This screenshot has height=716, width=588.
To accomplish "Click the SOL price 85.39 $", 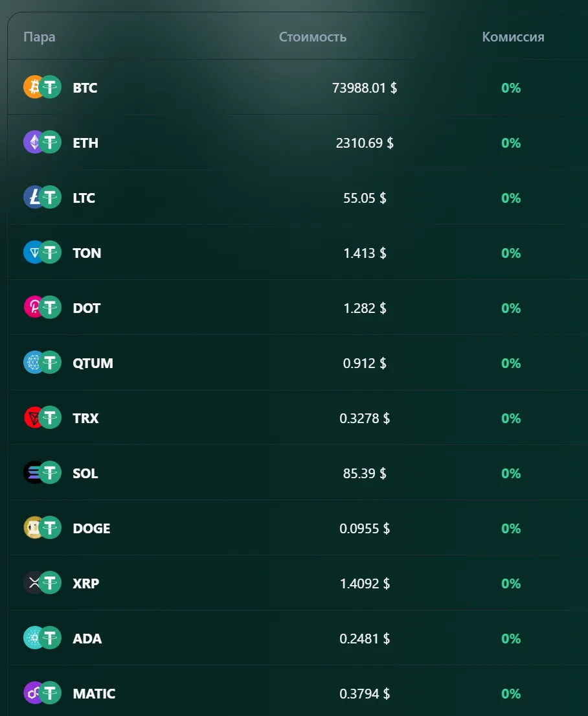I will coord(365,473).
